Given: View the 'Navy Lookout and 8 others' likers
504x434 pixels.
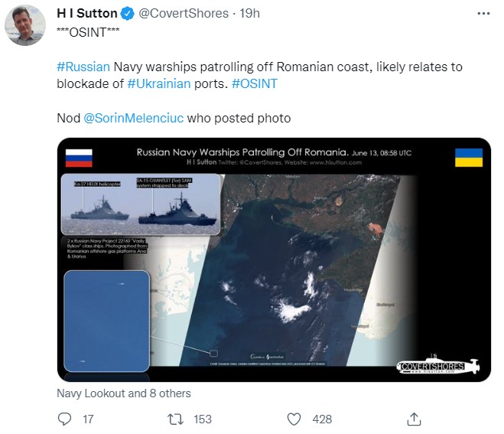Looking at the screenshot, I should (x=123, y=393).
